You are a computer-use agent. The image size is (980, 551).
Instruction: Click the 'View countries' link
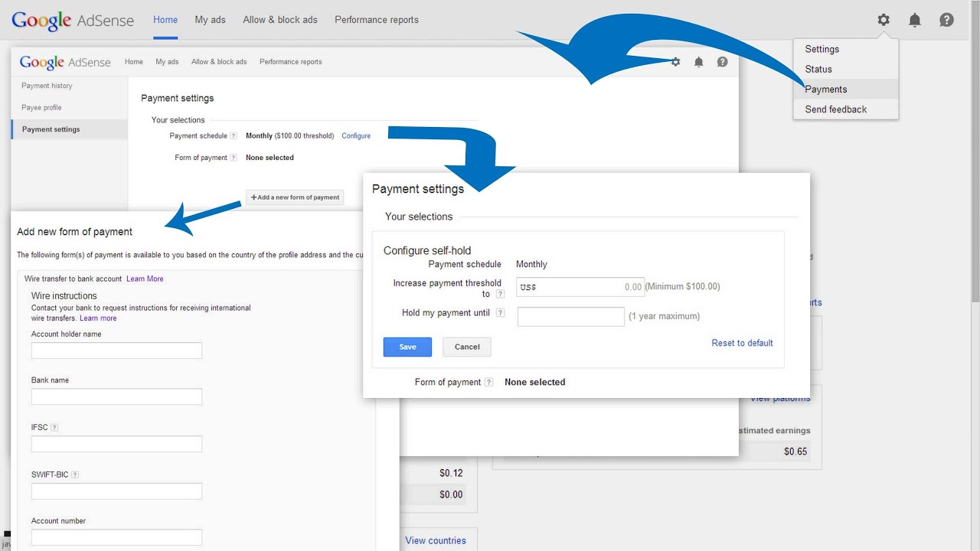click(436, 540)
